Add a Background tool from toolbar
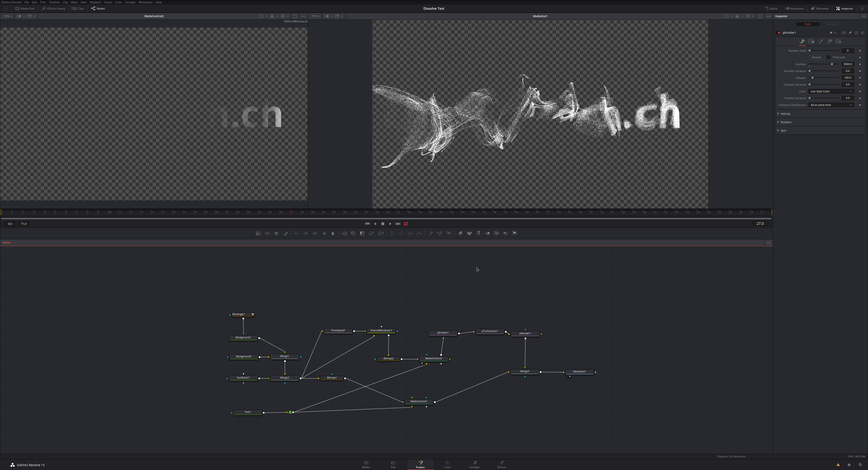Image resolution: width=868 pixels, height=470 pixels. pyautogui.click(x=258, y=233)
